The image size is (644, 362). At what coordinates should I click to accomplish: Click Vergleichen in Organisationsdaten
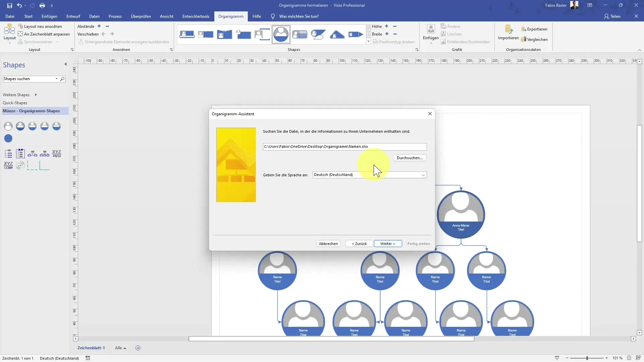pos(534,40)
